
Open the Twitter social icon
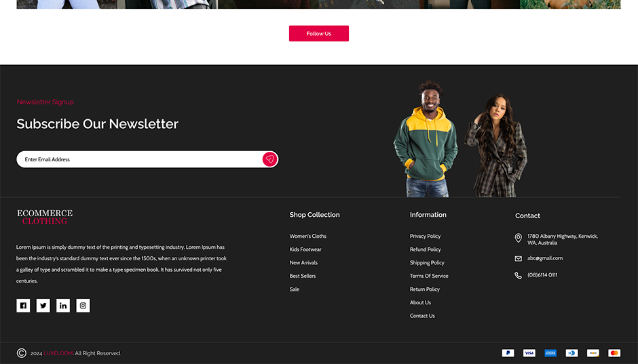pos(43,306)
